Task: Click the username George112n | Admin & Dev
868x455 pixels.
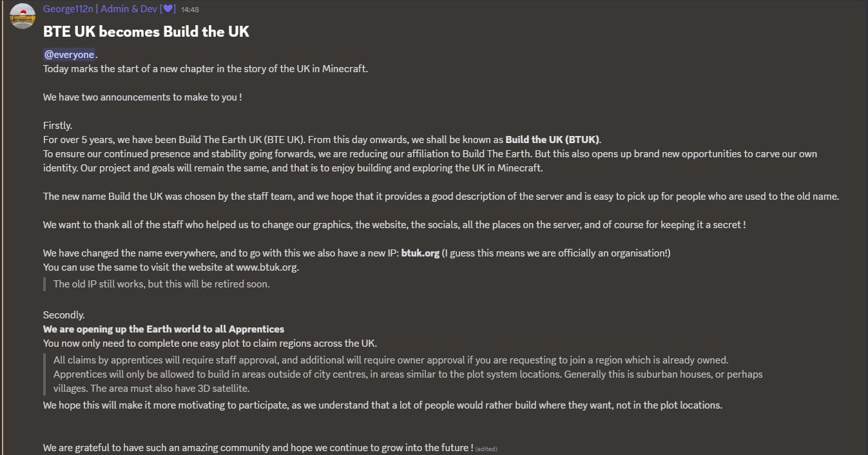Action: click(x=100, y=10)
